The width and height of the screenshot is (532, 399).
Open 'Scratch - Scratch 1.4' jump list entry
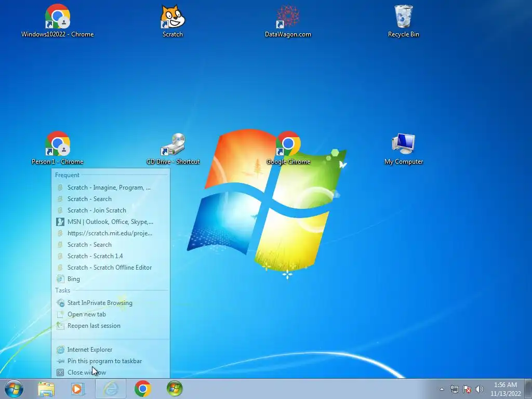(x=111, y=256)
